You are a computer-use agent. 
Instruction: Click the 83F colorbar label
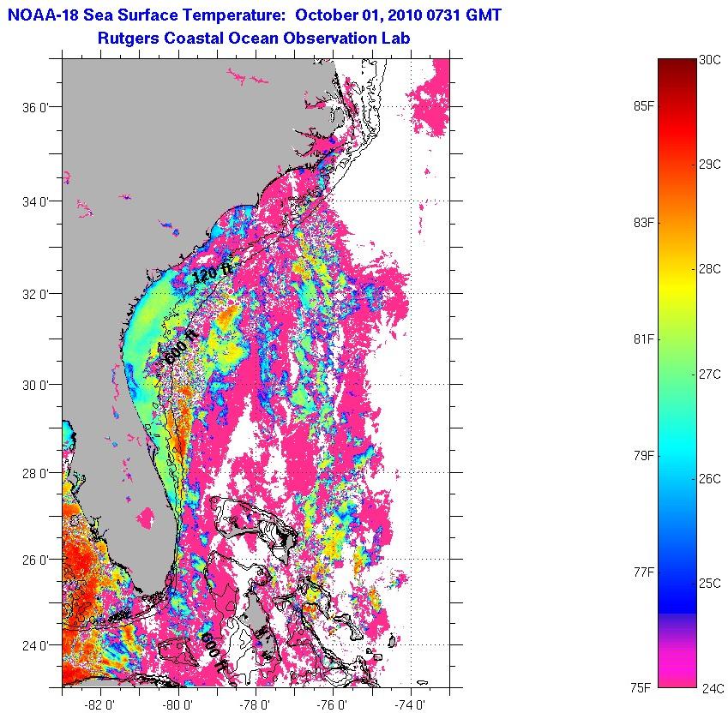coord(643,223)
